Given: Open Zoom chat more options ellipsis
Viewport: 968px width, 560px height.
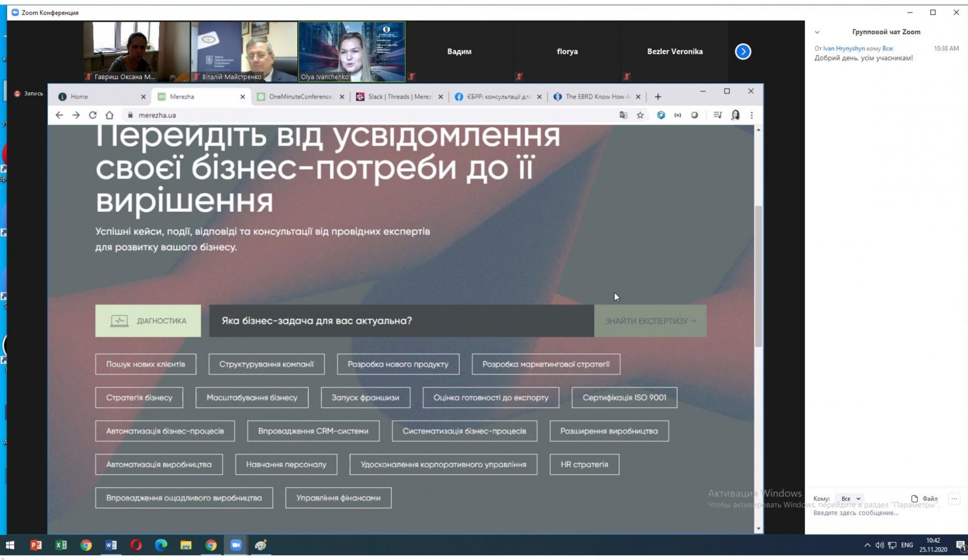Looking at the screenshot, I should coord(954,499).
